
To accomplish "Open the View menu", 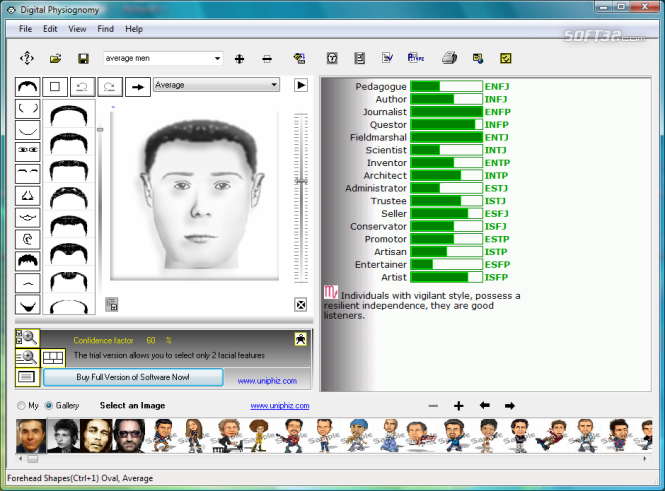I will pos(77,29).
